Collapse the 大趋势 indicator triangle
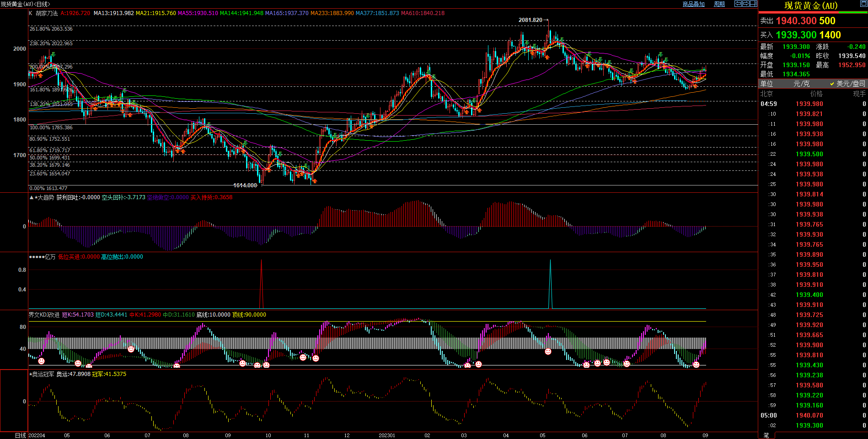The image size is (868, 439). (31, 198)
